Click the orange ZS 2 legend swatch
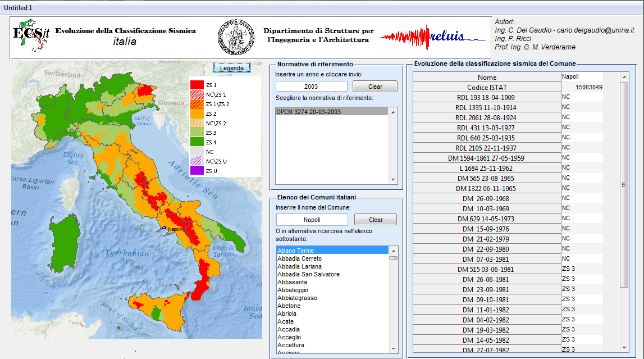Image resolution: width=644 pixels, height=359 pixels. [x=197, y=114]
